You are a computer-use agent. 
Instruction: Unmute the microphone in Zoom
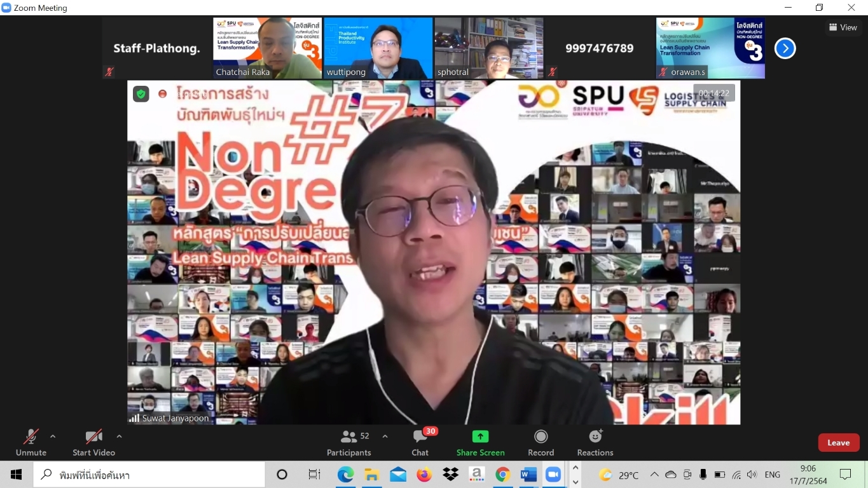[x=31, y=442]
